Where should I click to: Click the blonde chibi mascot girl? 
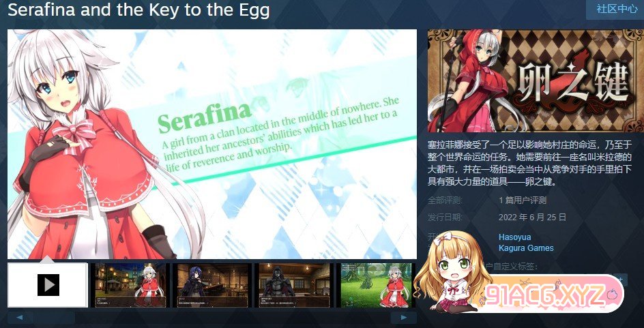(453, 272)
